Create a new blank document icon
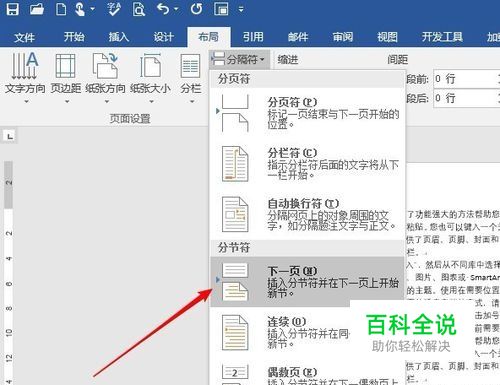The width and height of the screenshot is (500, 385). click(x=61, y=9)
